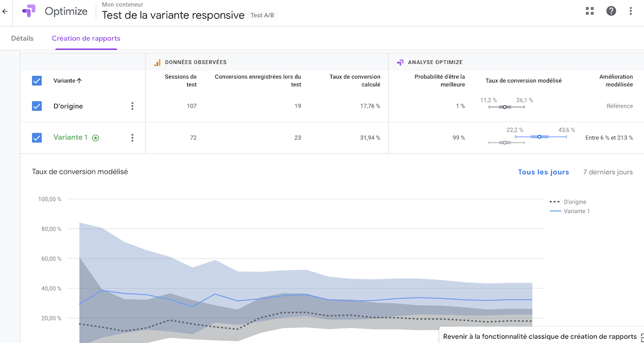Click the Variante 1 leader star badge
This screenshot has height=343, width=644.
pos(96,138)
